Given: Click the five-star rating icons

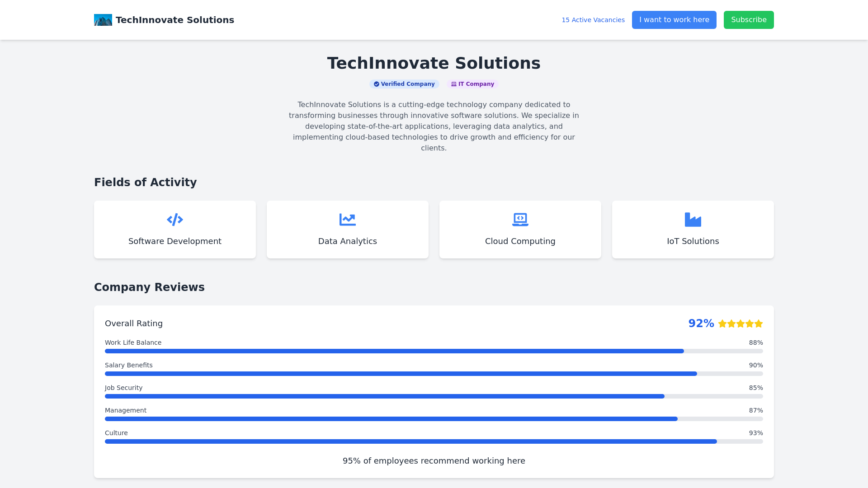Looking at the screenshot, I should coord(741,324).
